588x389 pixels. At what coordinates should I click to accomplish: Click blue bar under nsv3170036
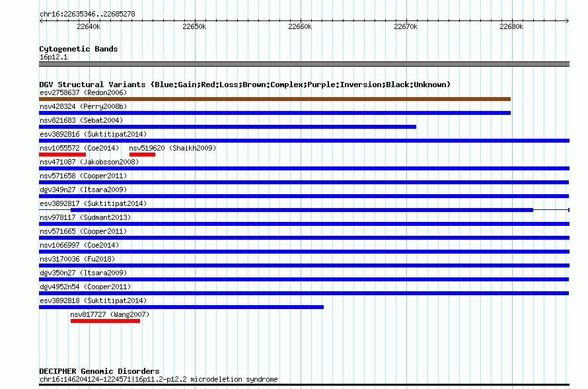304,265
